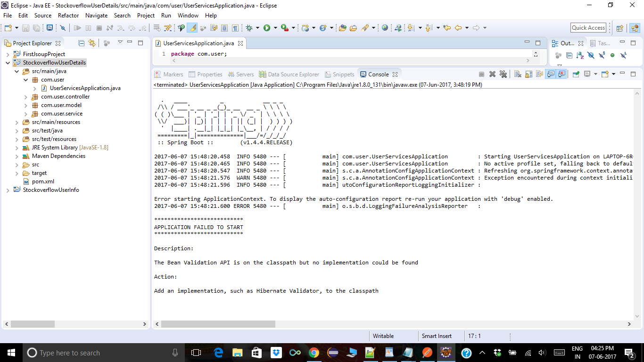Select the com.user.service package
Screen dimensions: 644x362
pyautogui.click(x=61, y=114)
